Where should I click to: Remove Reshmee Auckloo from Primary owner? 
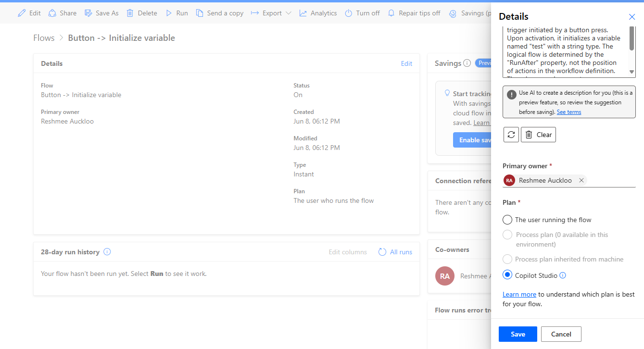click(x=581, y=180)
